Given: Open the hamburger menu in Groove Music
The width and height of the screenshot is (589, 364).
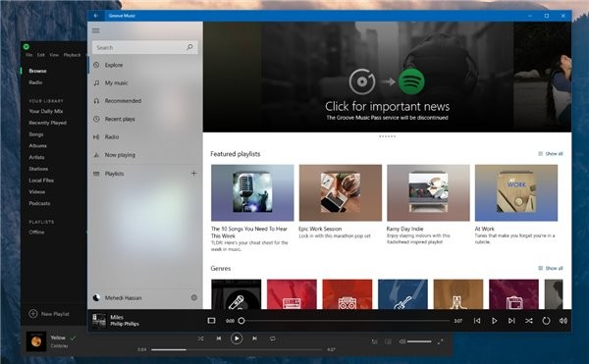Looking at the screenshot, I should 96,30.
